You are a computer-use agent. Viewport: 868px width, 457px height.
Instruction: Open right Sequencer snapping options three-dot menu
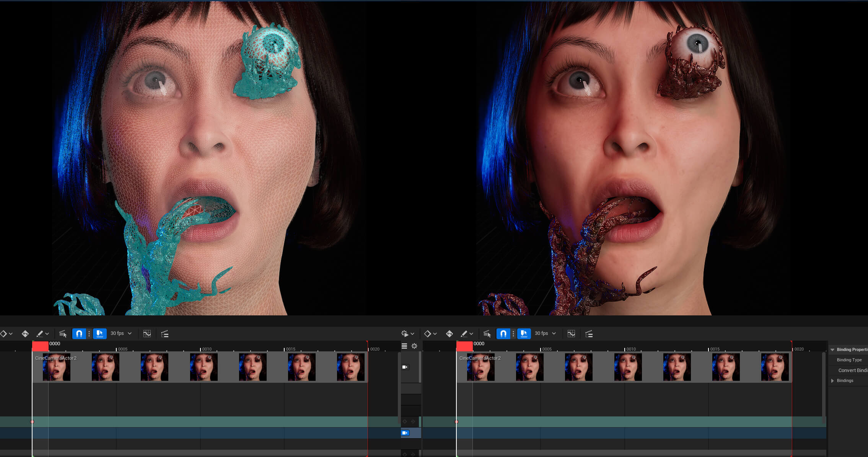coord(513,334)
